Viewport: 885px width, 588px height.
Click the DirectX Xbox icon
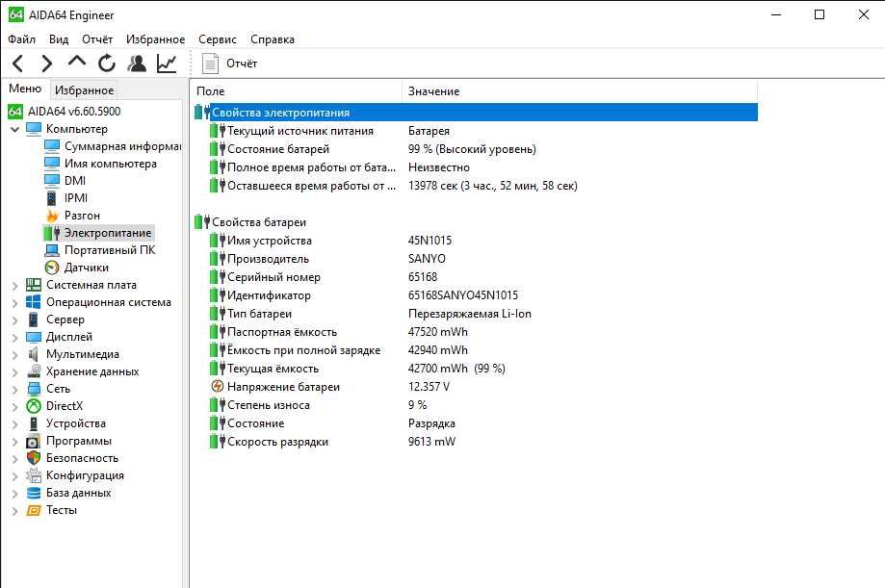click(x=34, y=406)
